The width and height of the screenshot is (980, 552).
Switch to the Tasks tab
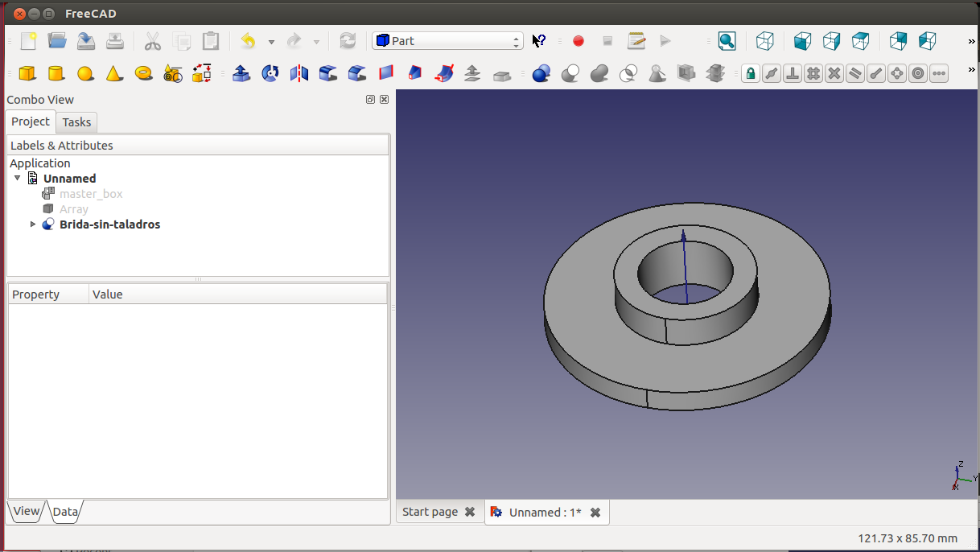point(76,122)
